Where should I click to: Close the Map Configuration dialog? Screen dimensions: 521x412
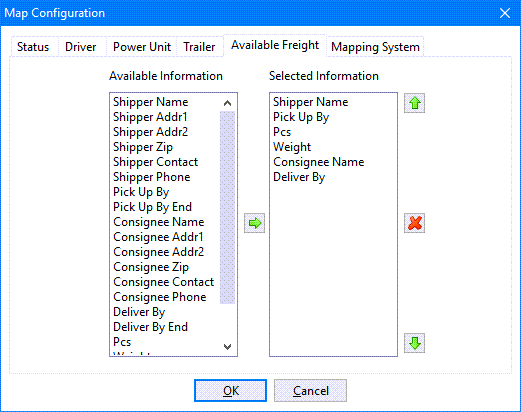(x=505, y=13)
